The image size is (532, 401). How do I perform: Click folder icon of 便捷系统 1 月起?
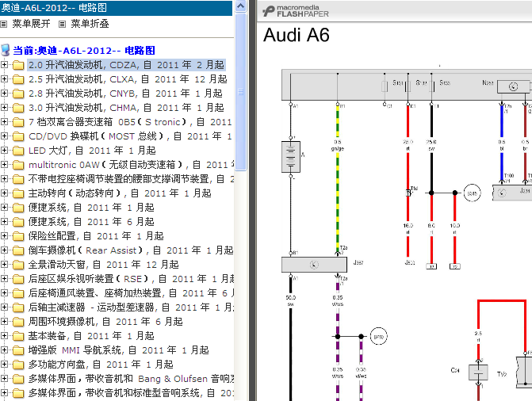18,208
